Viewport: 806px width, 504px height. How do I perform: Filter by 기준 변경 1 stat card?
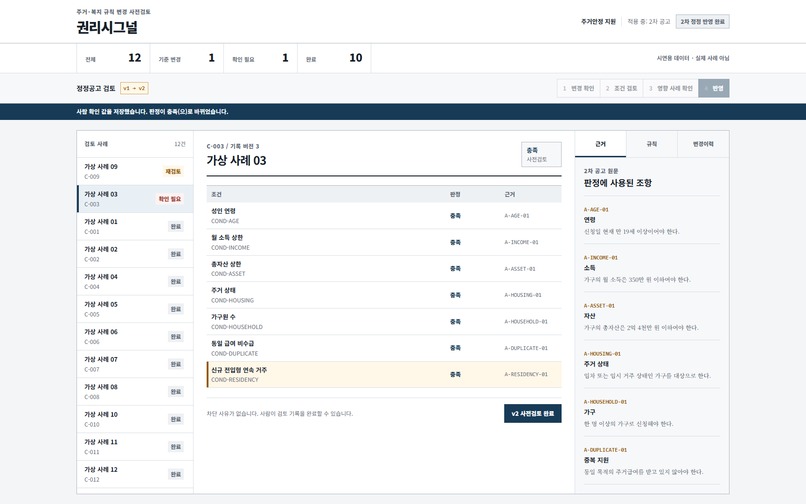click(x=187, y=58)
